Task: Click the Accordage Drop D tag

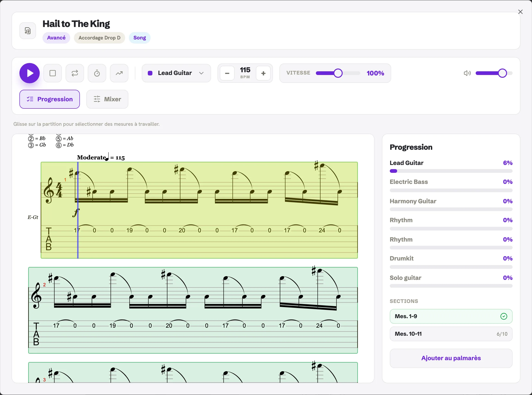Action: click(x=99, y=38)
